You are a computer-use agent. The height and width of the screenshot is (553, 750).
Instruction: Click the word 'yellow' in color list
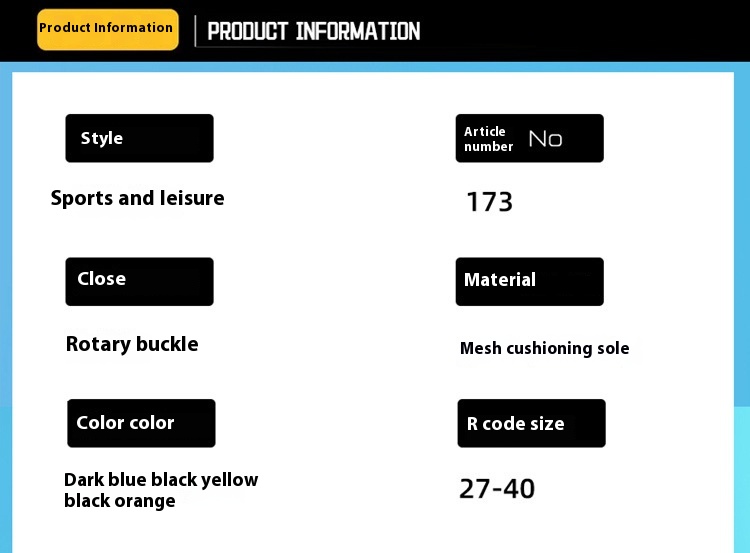[229, 480]
